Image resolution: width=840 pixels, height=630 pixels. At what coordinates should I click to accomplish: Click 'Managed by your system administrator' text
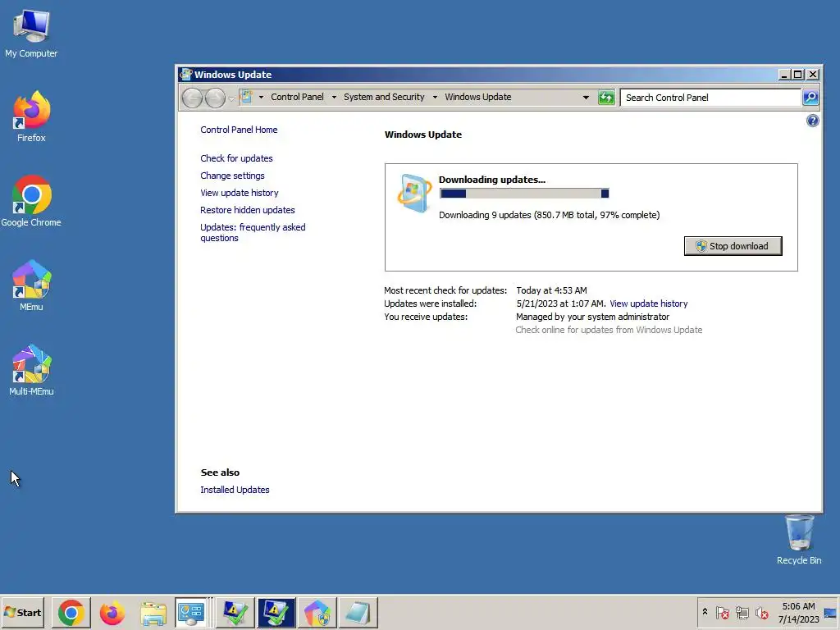(x=592, y=317)
